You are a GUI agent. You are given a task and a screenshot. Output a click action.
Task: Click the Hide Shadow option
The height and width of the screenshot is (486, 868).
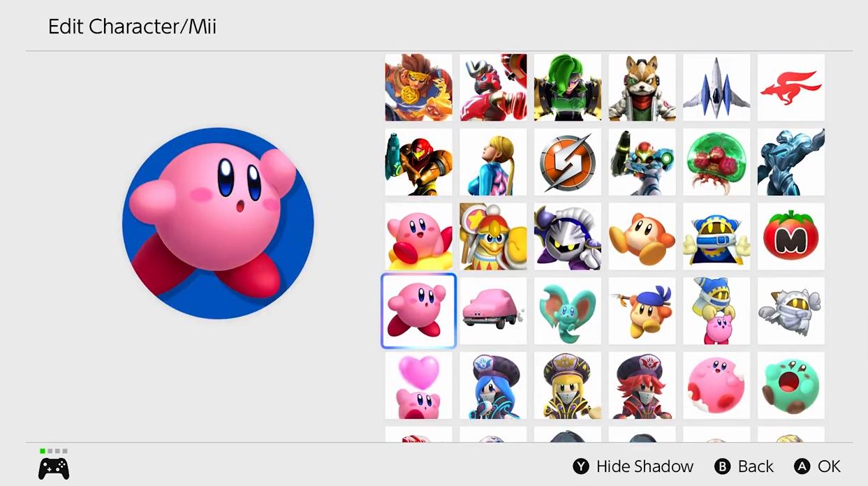coord(633,466)
